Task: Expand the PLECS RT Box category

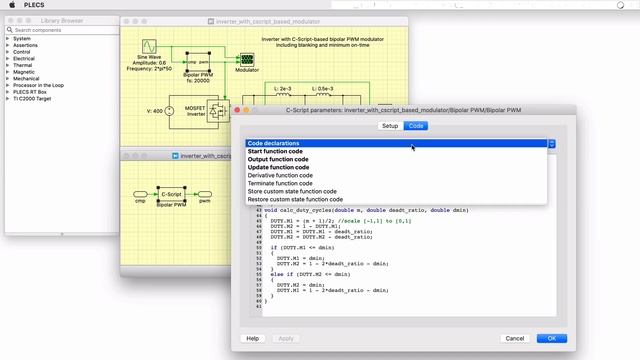Action: (x=8, y=92)
